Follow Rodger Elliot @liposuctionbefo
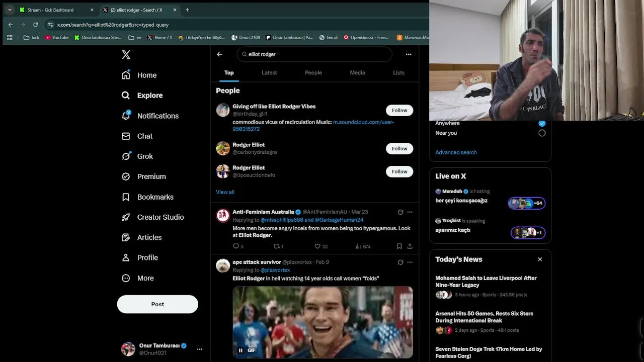The height and width of the screenshot is (362, 644). pyautogui.click(x=399, y=171)
